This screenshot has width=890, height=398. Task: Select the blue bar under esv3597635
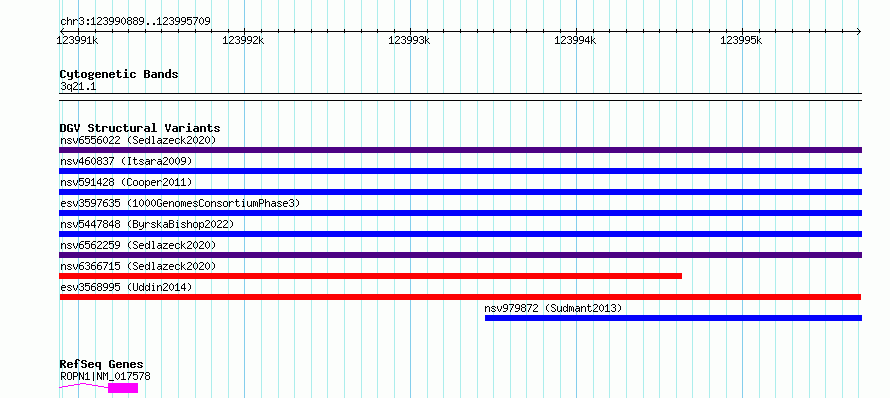click(x=460, y=213)
